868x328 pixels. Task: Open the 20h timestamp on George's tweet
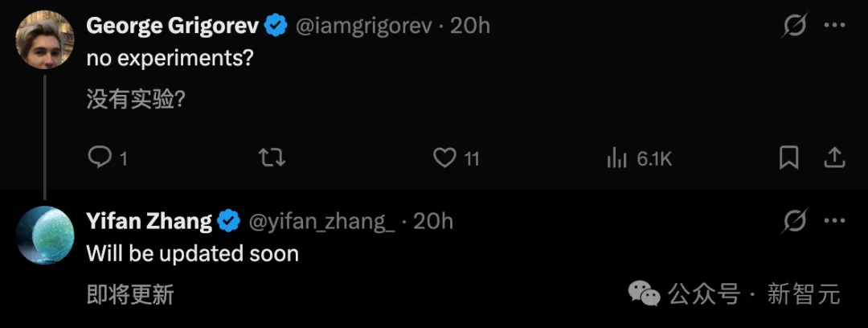(x=470, y=27)
